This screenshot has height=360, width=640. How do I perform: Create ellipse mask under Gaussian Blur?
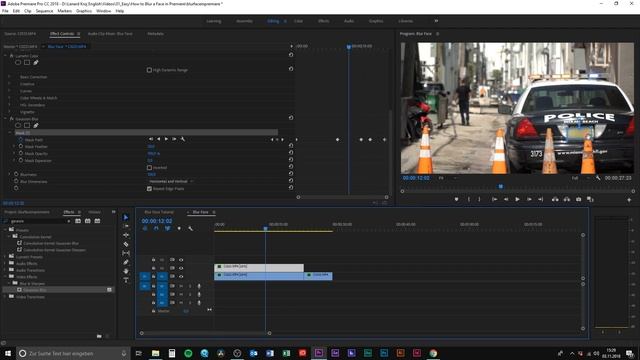(18, 125)
